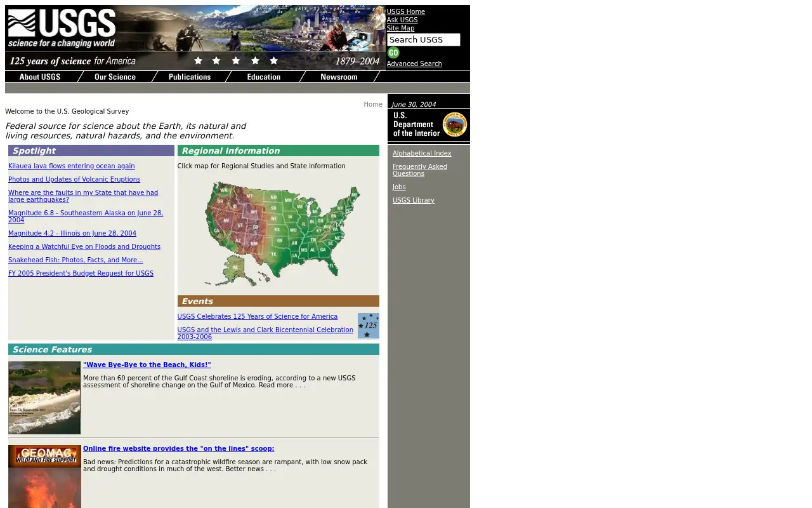
Task: Click the Science Features section header
Action: click(193, 349)
